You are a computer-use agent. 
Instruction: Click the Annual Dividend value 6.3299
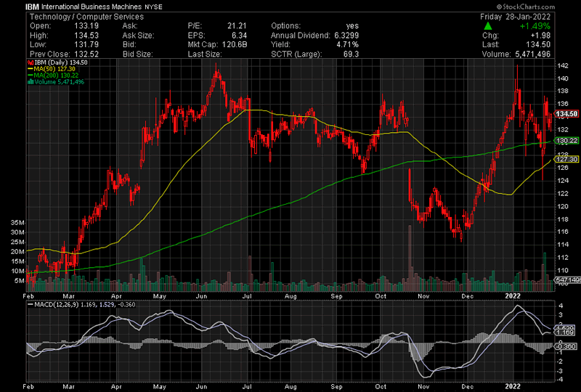(346, 35)
